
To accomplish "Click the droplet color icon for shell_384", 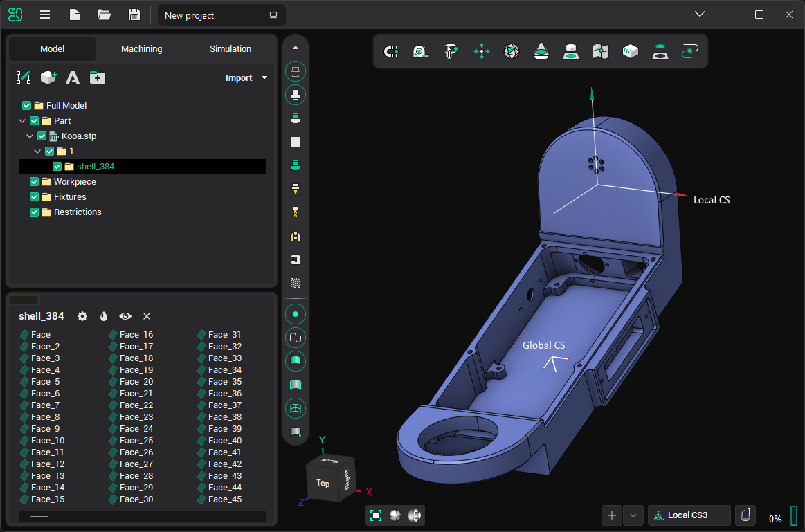I will 104,316.
